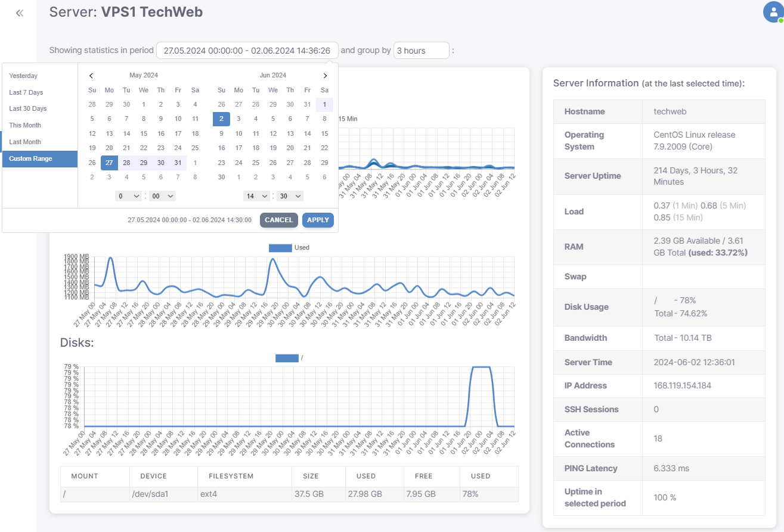Image resolution: width=784 pixels, height=532 pixels.
Task: Open the user profile avatar menu
Action: click(773, 12)
